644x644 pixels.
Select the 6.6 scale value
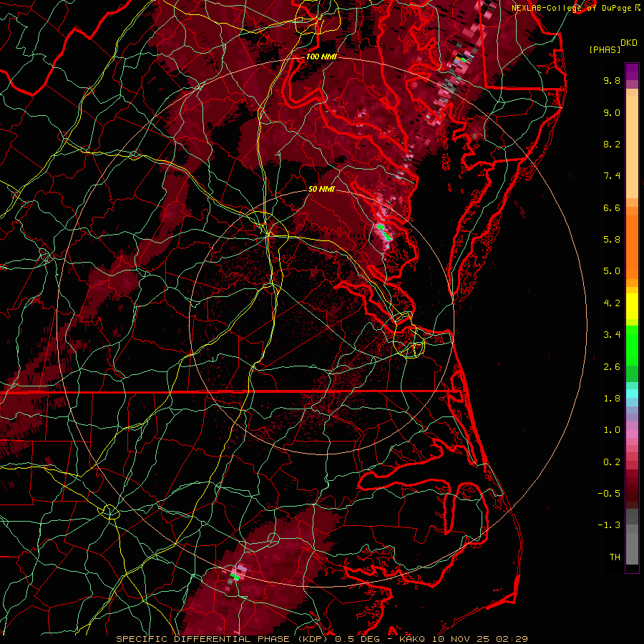612,208
